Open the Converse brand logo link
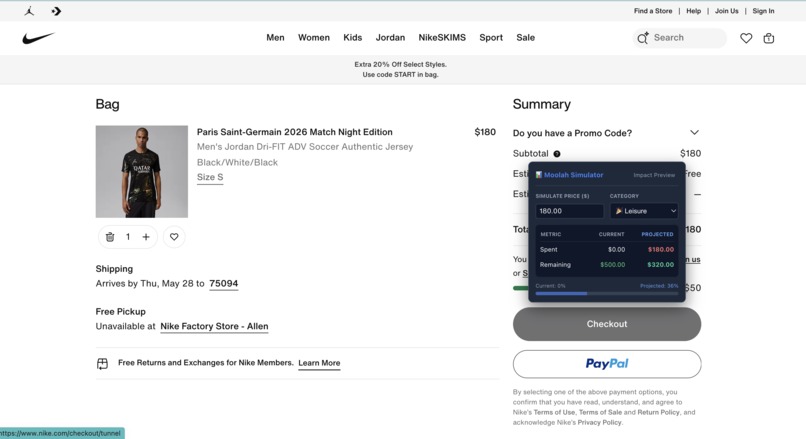The height and width of the screenshot is (439, 806). [x=56, y=11]
